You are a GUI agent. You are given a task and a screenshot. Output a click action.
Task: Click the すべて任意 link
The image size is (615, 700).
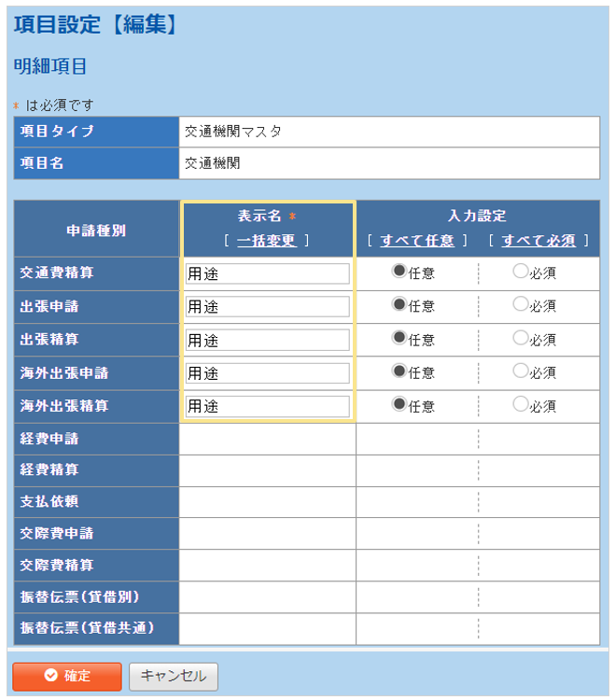[417, 241]
